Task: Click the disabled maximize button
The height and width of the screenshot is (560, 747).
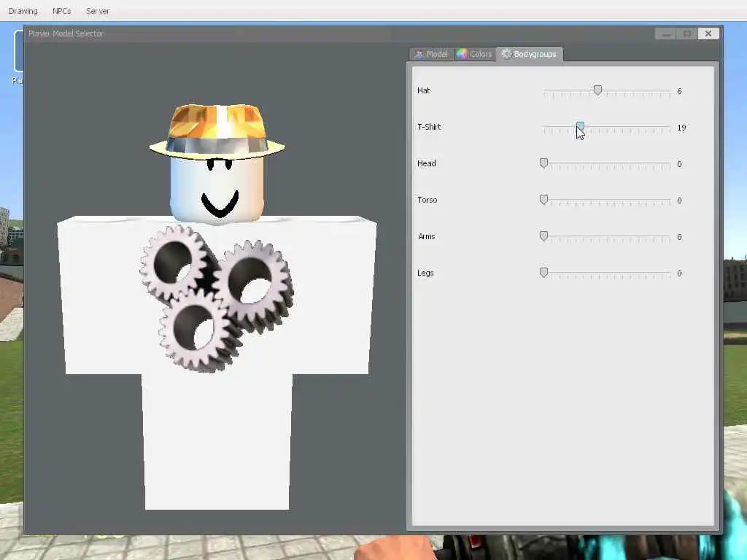Action: pos(687,34)
